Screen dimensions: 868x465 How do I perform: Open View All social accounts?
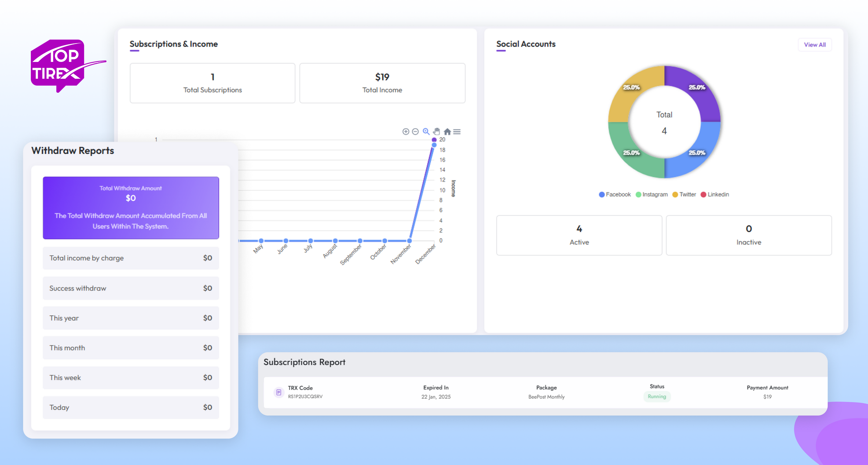point(815,45)
